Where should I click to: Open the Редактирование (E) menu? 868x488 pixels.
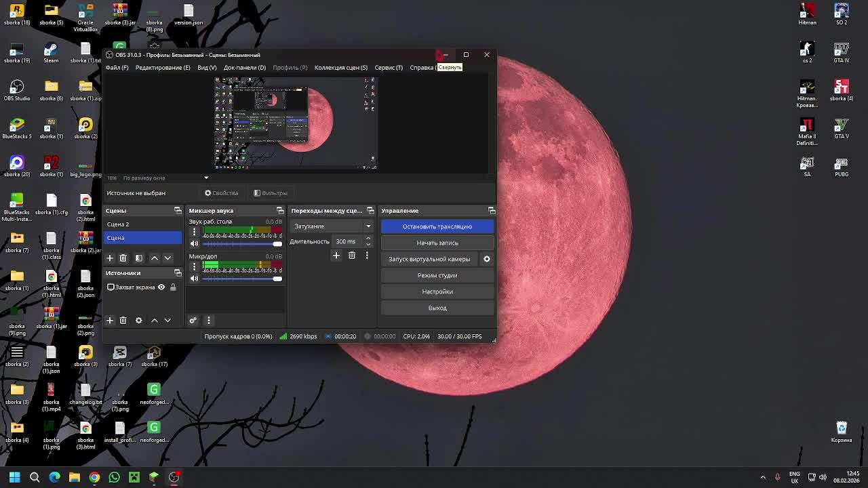pos(163,68)
